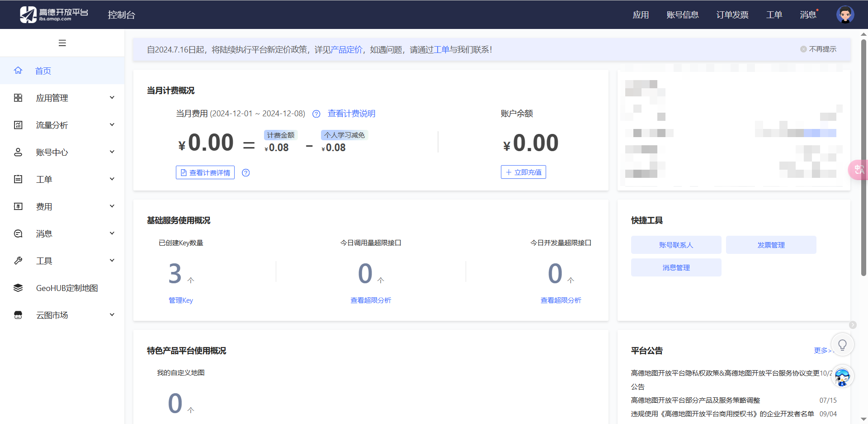The width and height of the screenshot is (868, 424).
Task: Open 订单发票 in the top menu
Action: pos(732,14)
